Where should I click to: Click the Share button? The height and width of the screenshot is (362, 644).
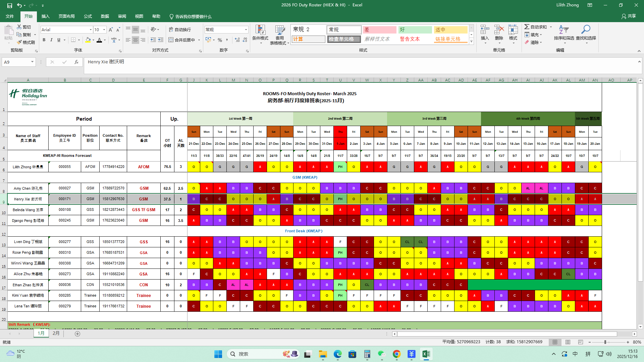629,16
